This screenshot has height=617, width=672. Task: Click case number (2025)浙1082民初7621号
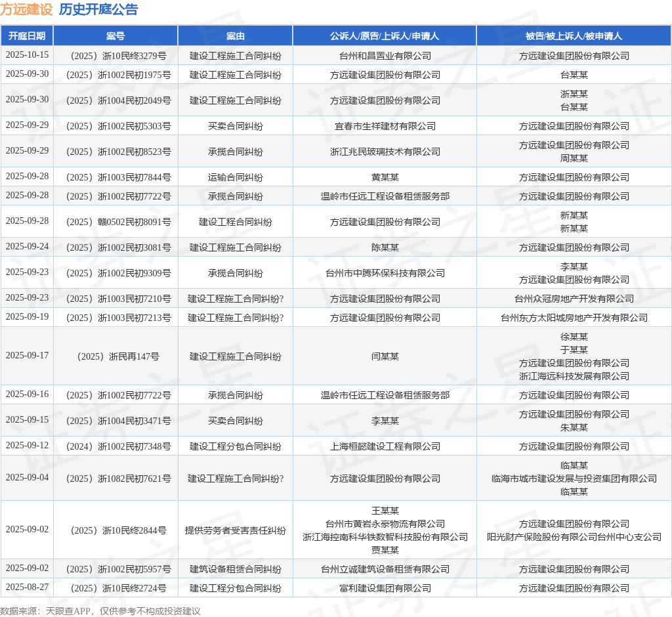[x=118, y=479]
